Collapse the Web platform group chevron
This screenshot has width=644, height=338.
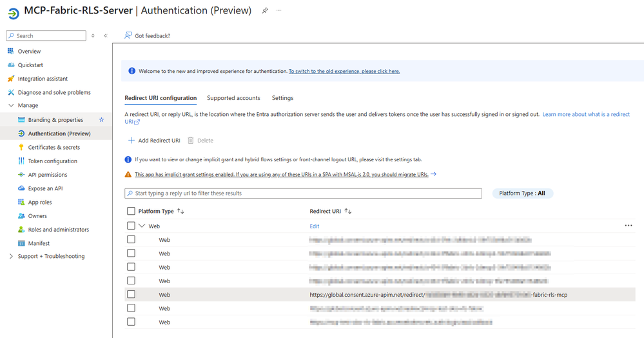[x=142, y=226]
